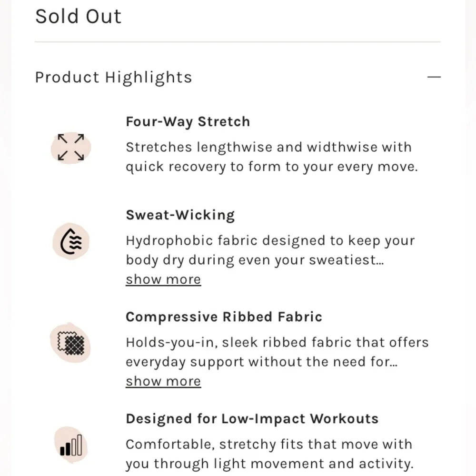Click the Sweat-Wicking water droplet icon

(x=71, y=242)
